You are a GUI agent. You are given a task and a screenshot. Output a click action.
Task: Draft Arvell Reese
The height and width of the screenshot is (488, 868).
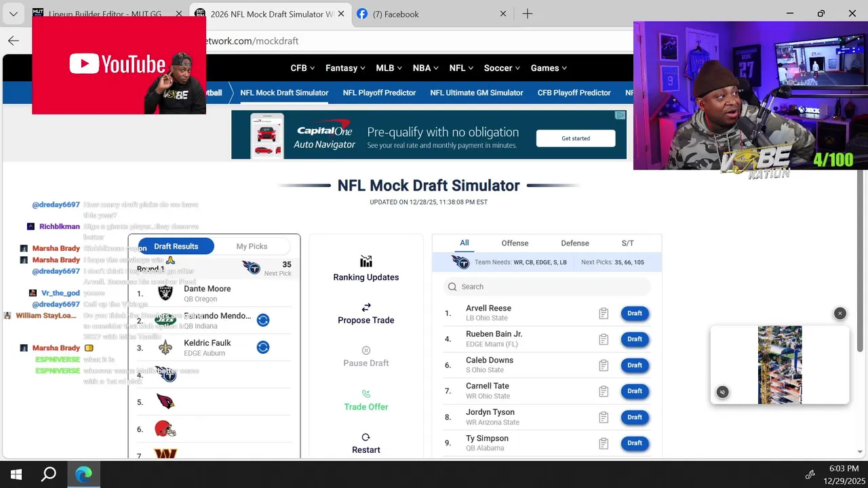click(635, 313)
